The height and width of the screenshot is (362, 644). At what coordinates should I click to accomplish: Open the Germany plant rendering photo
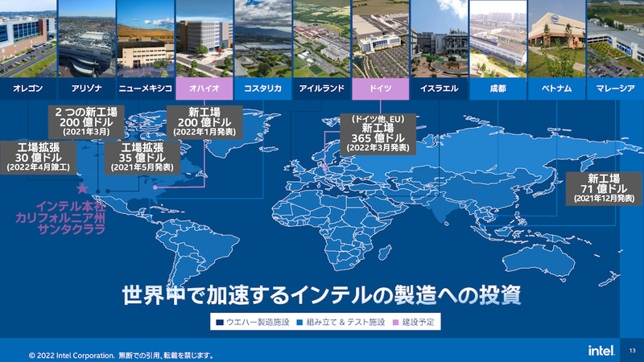380,39
